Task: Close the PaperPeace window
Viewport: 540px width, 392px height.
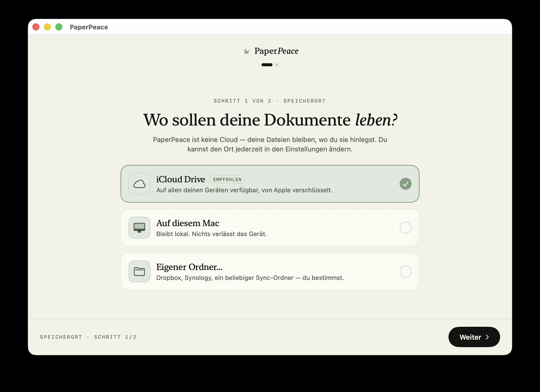Action: pos(36,27)
